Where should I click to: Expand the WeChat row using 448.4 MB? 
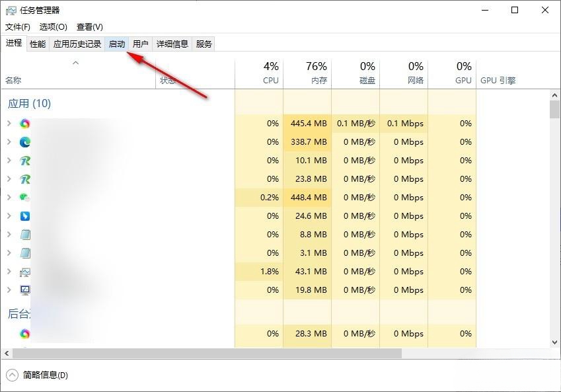pos(9,198)
